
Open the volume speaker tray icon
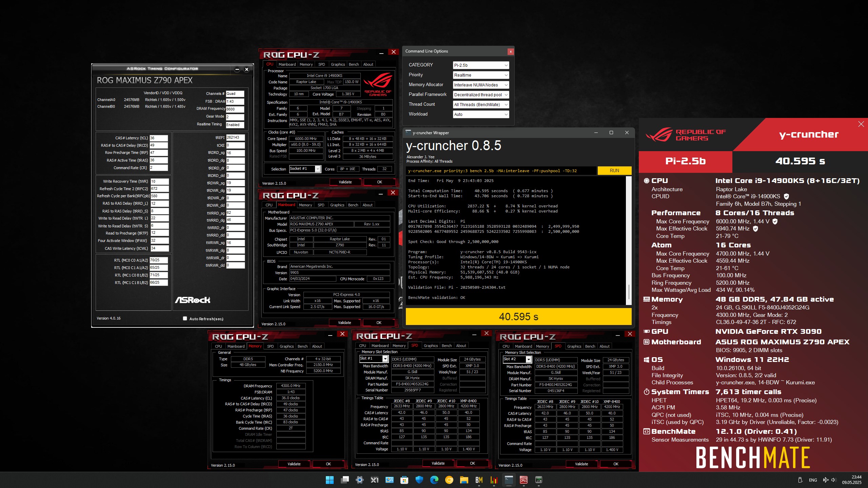click(833, 480)
